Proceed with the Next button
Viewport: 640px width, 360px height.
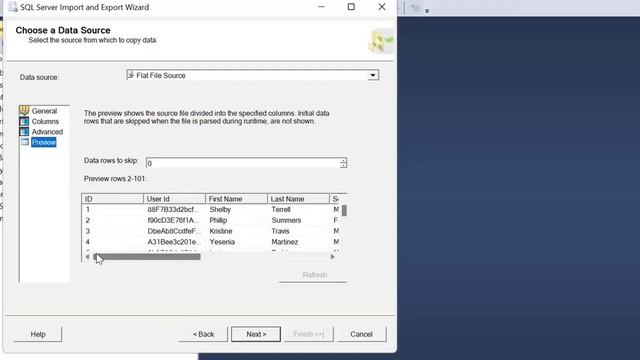pos(256,334)
